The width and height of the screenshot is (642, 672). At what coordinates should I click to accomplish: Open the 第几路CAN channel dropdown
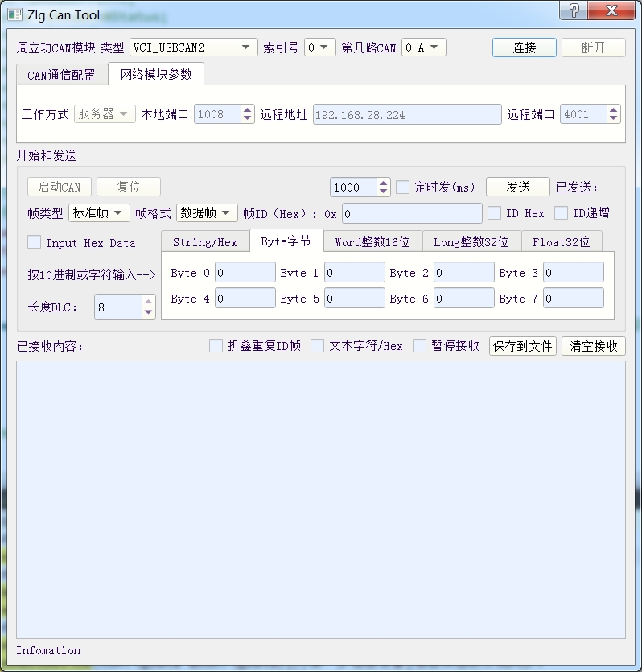pos(423,47)
